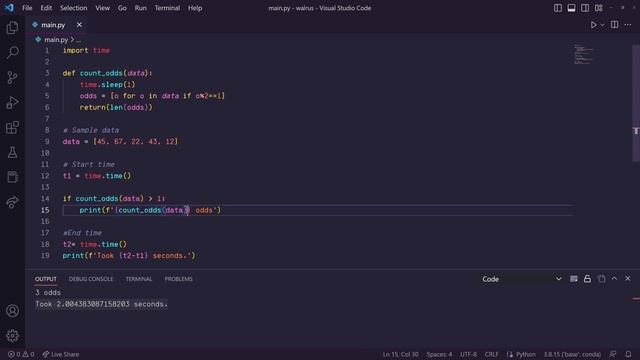Open the Terminal menu
The height and width of the screenshot is (360, 640).
pos(167,8)
